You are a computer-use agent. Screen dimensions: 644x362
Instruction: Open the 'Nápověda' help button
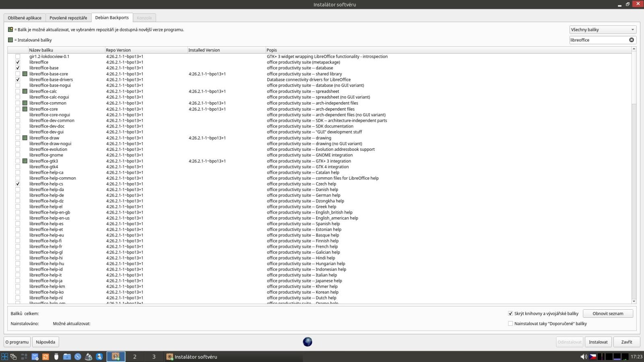[x=45, y=342]
